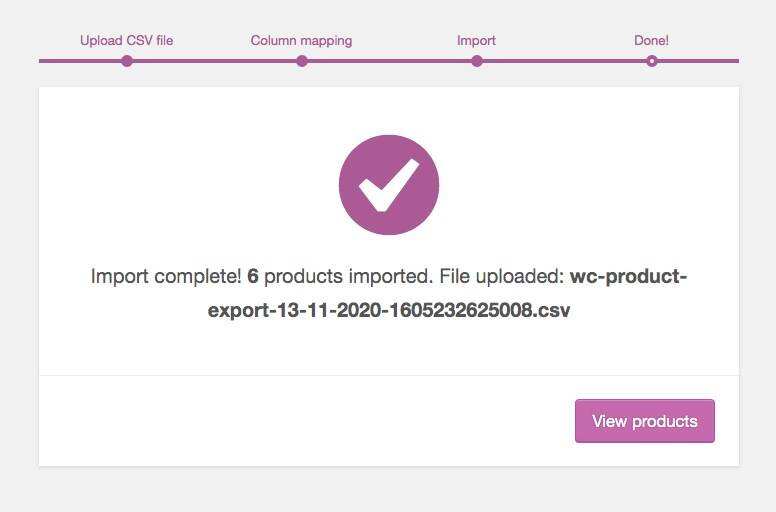Click the white check inside the circle

pyautogui.click(x=389, y=185)
